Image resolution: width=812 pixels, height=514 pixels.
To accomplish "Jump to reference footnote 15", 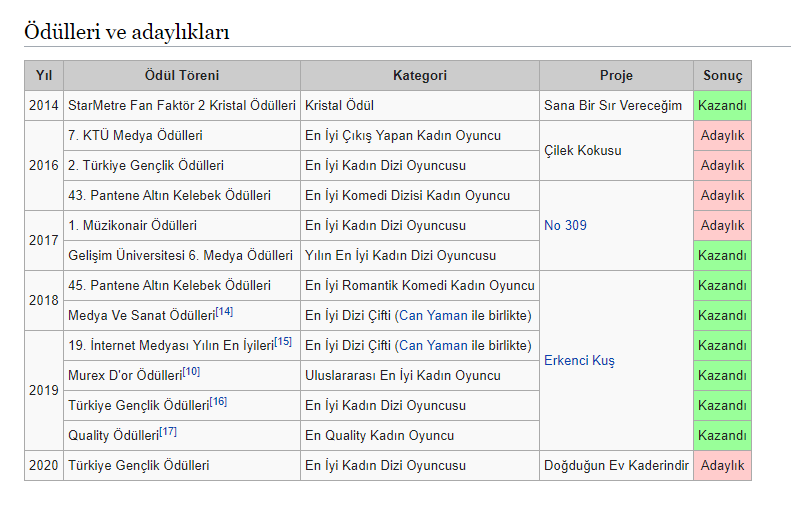I will point(283,342).
